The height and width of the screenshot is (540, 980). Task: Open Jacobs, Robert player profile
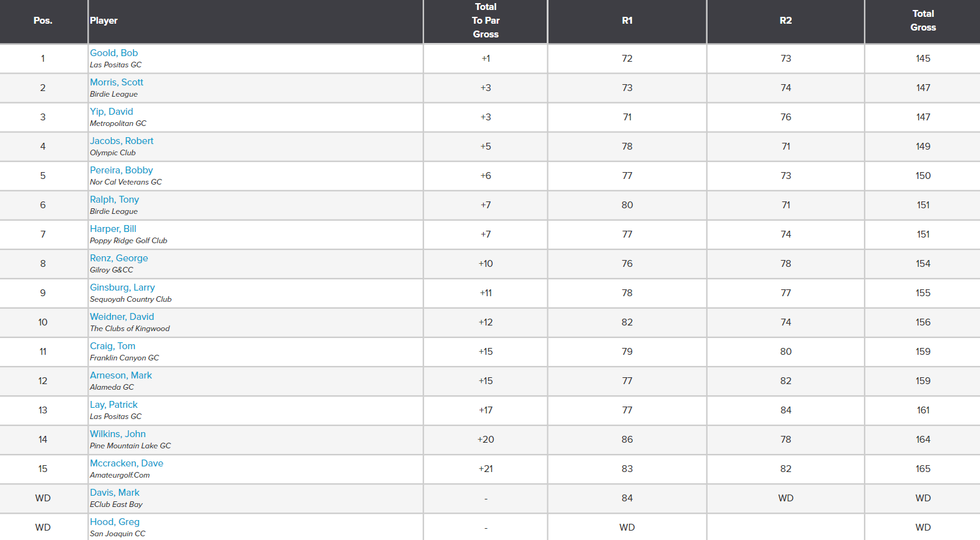(x=122, y=141)
